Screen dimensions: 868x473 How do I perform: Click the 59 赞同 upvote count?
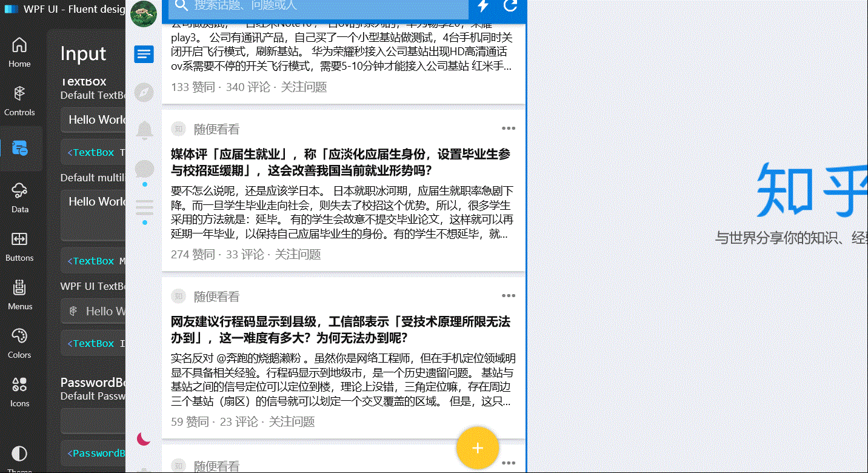(190, 422)
